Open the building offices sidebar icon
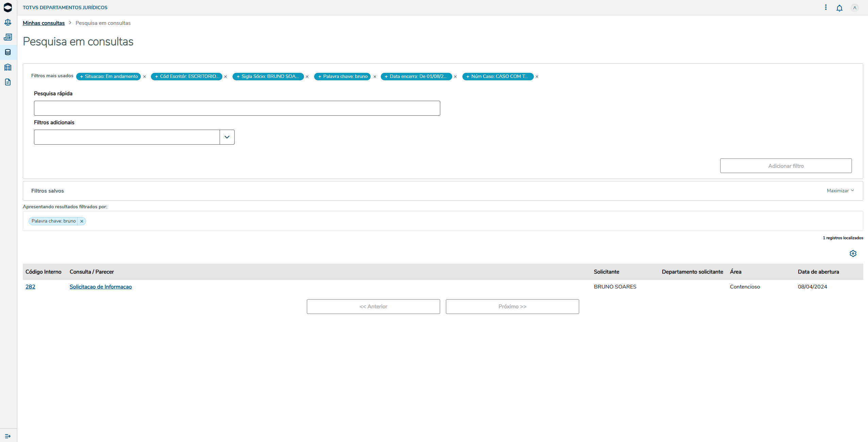 (8, 67)
